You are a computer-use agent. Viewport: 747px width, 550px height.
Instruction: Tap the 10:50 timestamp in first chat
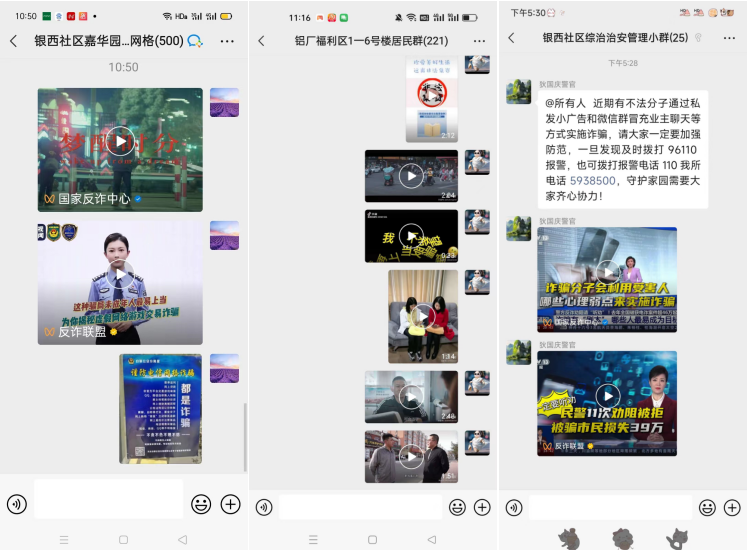[123, 67]
